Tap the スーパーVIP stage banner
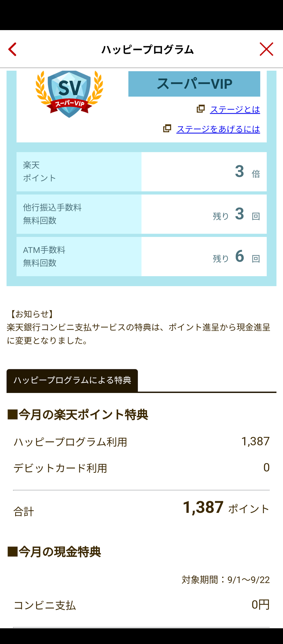The image size is (283, 644). (194, 84)
